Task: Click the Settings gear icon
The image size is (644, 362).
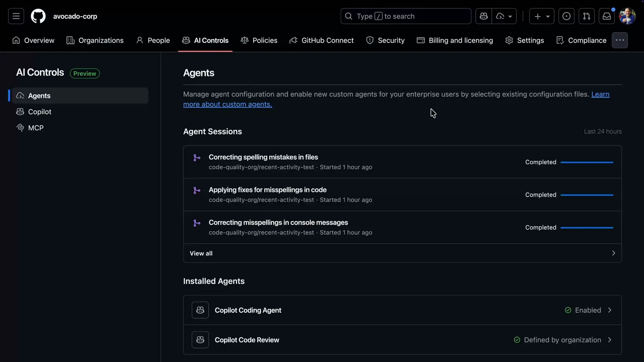Action: [x=509, y=40]
